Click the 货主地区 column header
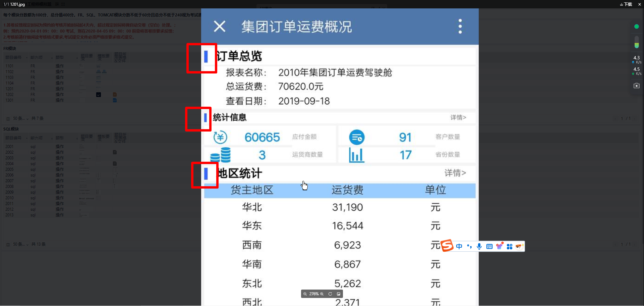Image resolution: width=644 pixels, height=306 pixels. (252, 190)
